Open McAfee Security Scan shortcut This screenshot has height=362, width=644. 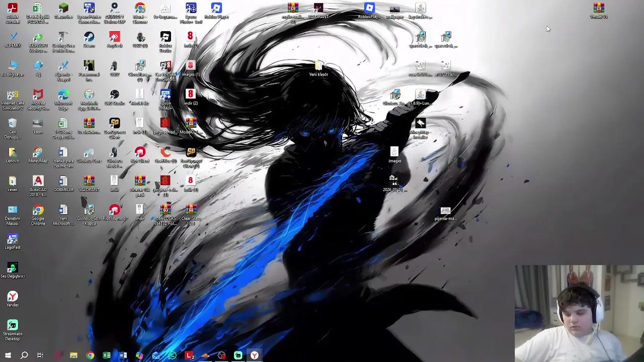click(38, 100)
